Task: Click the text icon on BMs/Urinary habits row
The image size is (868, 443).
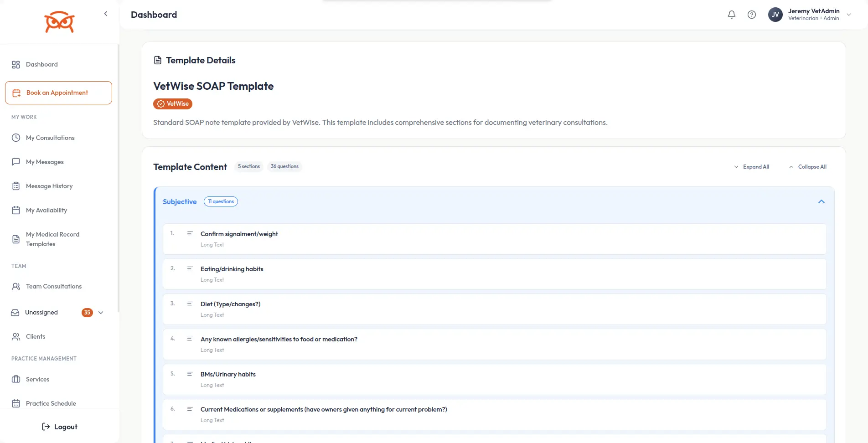Action: (x=190, y=374)
